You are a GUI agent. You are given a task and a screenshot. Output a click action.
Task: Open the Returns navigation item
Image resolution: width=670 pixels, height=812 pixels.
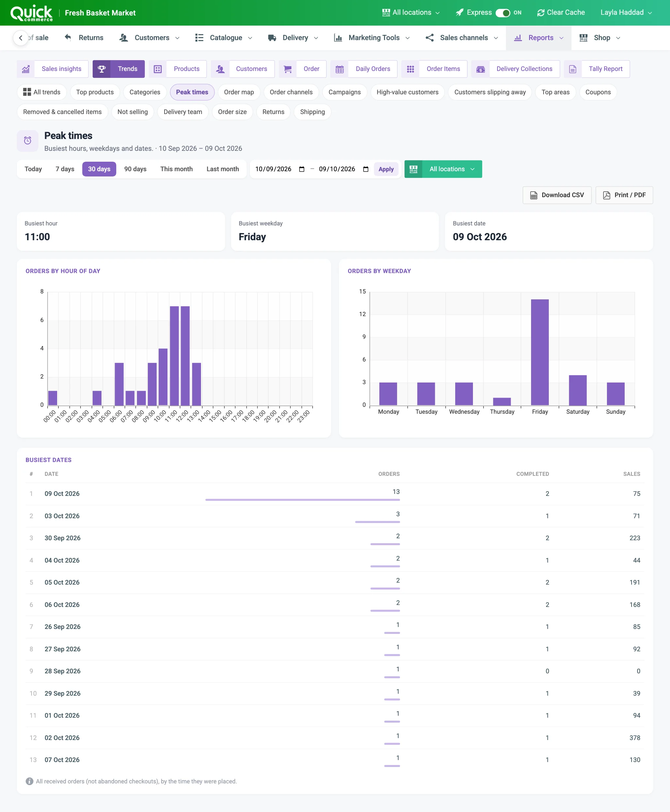84,38
